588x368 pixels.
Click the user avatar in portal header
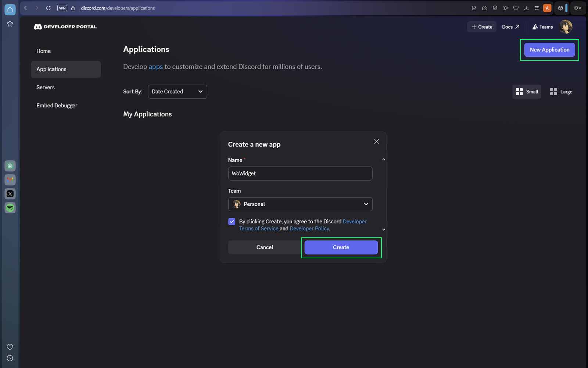(x=566, y=27)
